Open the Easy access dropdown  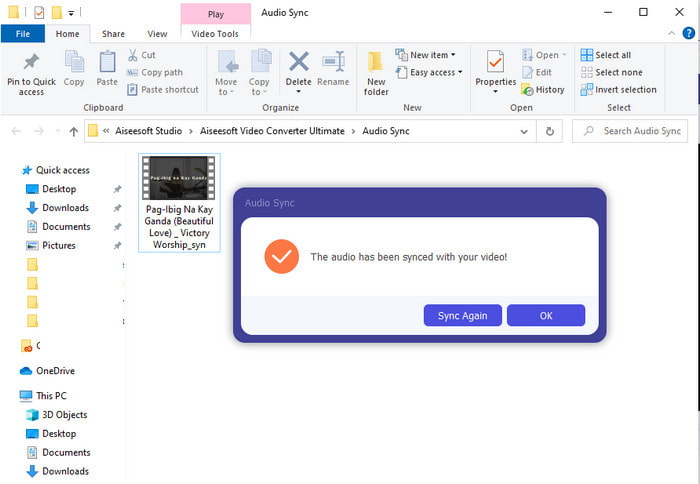click(429, 72)
